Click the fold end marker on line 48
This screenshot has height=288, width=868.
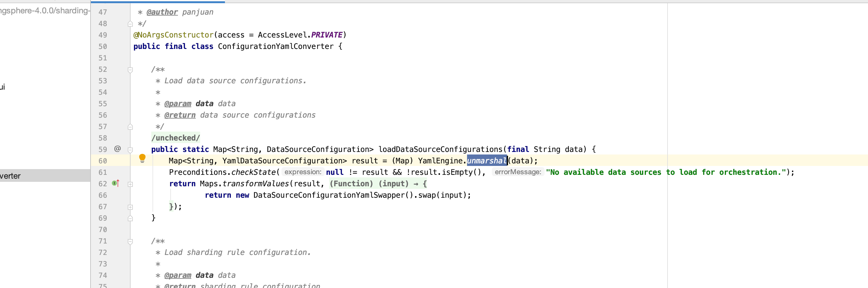click(130, 24)
